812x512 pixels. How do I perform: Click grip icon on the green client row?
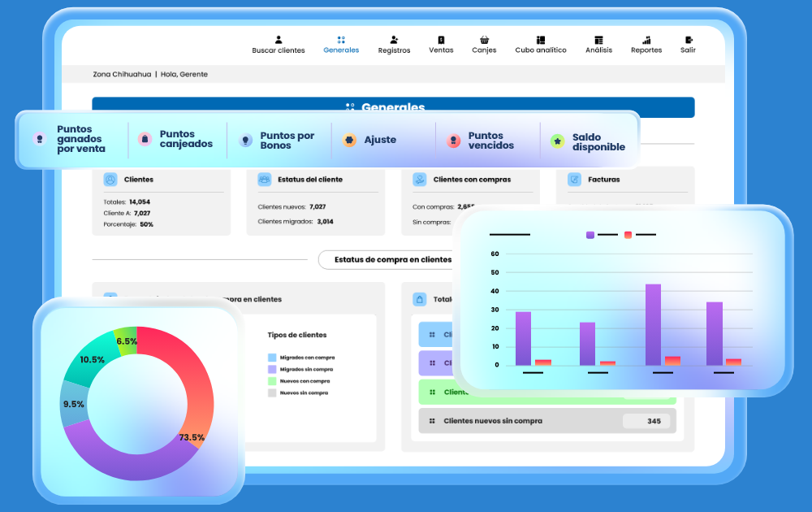pyautogui.click(x=432, y=393)
